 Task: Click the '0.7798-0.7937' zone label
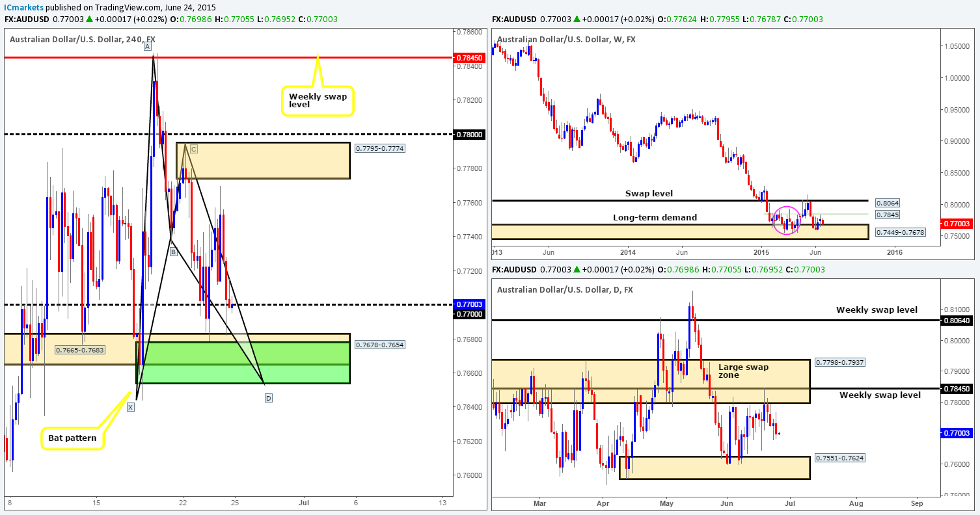(x=841, y=362)
